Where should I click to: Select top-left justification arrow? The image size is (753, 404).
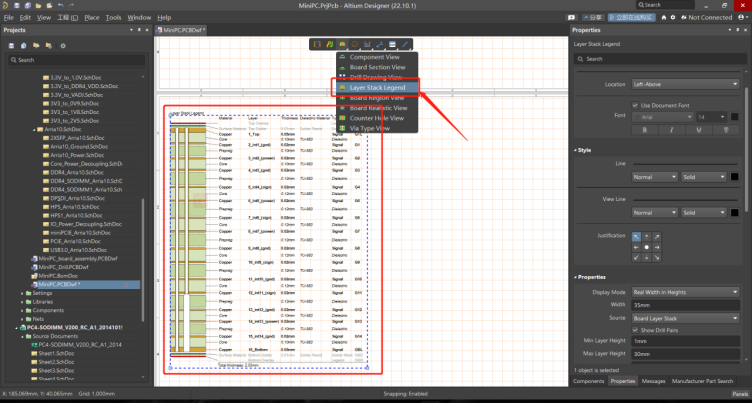(634, 236)
